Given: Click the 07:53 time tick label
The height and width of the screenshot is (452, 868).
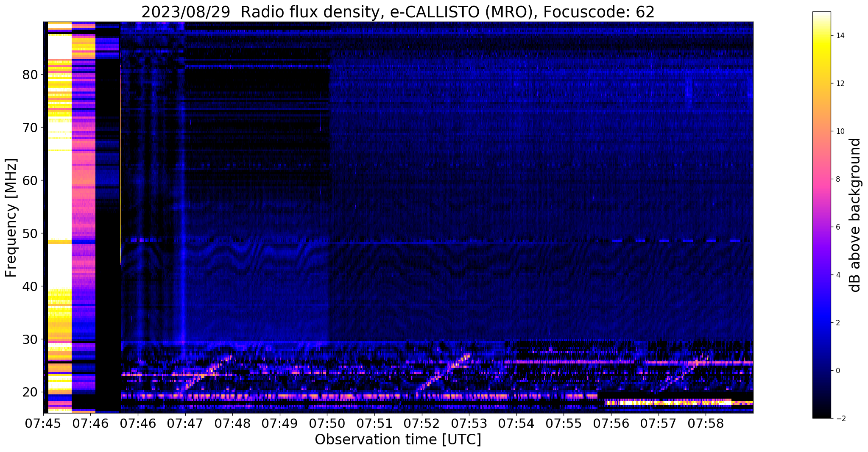Looking at the screenshot, I should click(x=469, y=423).
